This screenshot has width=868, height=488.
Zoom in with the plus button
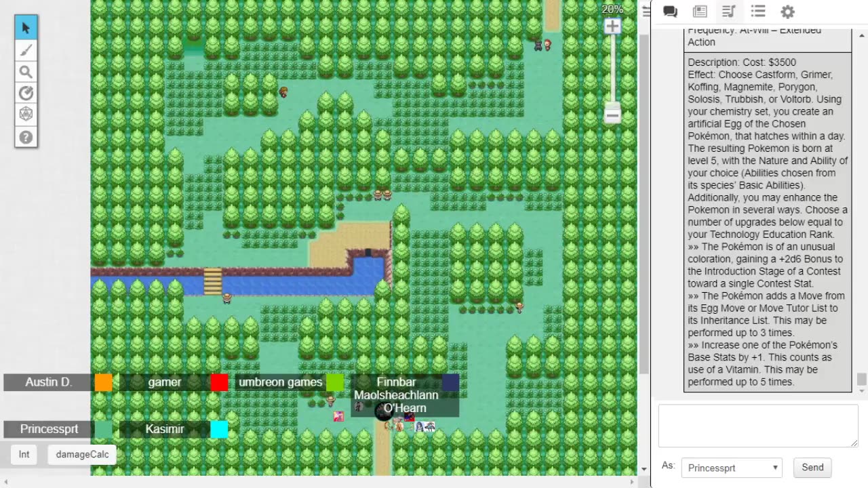click(x=612, y=26)
